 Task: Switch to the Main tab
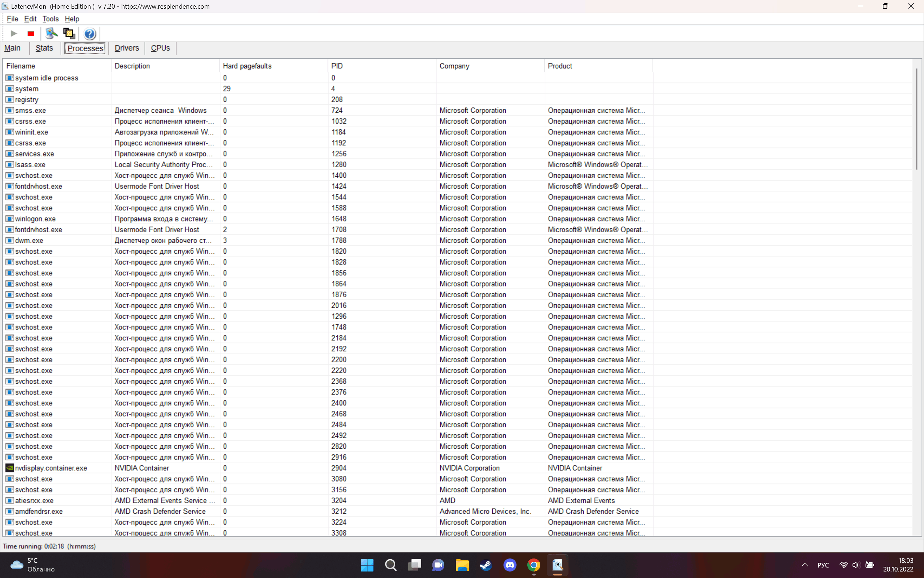point(13,48)
